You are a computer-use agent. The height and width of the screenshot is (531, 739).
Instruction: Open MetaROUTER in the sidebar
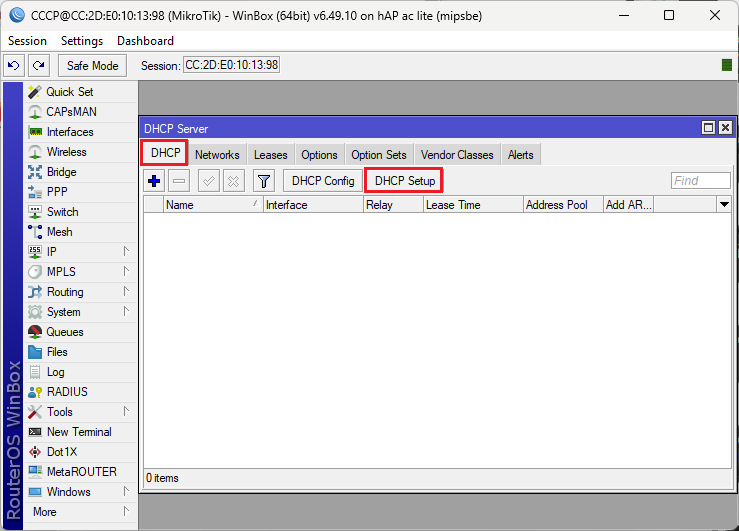coord(81,472)
